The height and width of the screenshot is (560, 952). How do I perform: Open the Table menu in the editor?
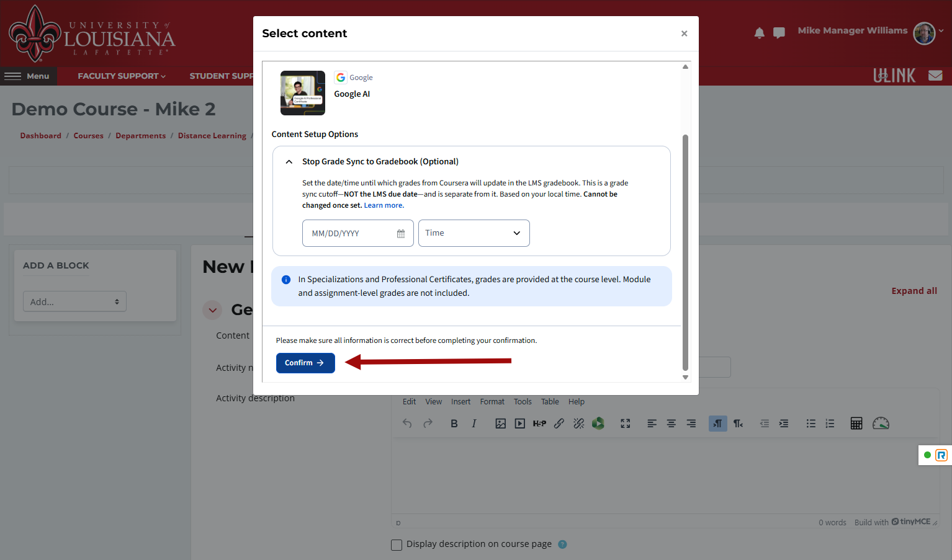[x=550, y=402]
